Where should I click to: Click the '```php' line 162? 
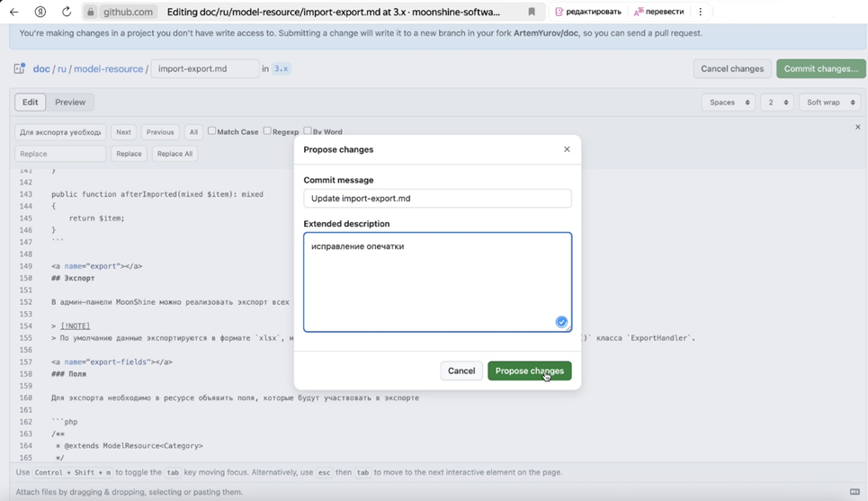[x=64, y=422]
